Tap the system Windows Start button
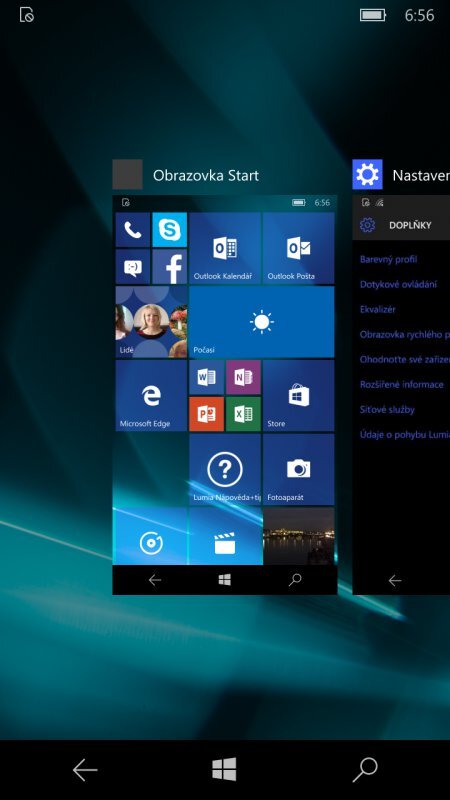The height and width of the screenshot is (800, 450). (x=224, y=769)
